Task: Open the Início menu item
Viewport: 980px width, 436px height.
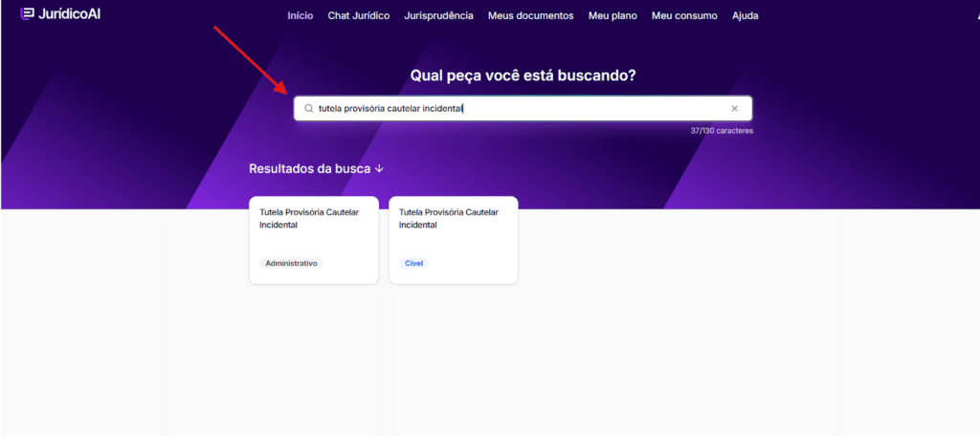Action: pyautogui.click(x=300, y=15)
